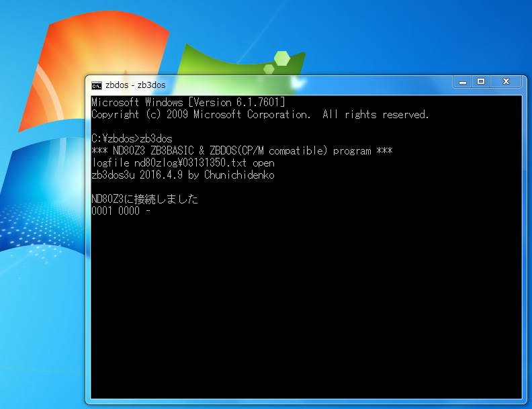Screen dimensions: 532x409
Task: Click the 'logfile nd80zlog¥03131350.txt open' line
Action: point(183,163)
